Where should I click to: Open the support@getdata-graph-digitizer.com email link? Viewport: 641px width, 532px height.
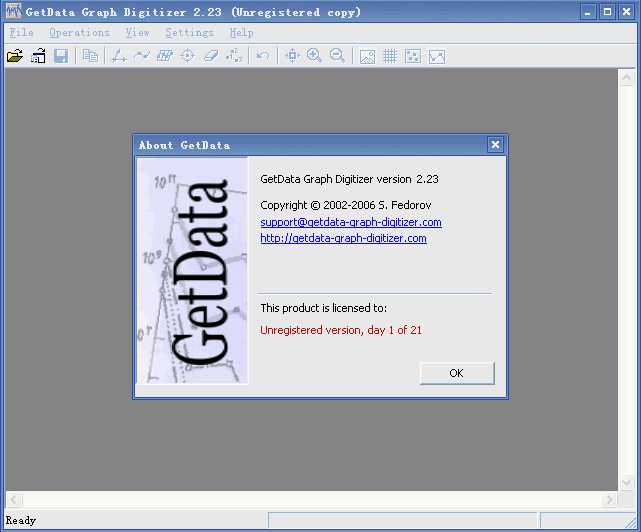[x=351, y=222]
